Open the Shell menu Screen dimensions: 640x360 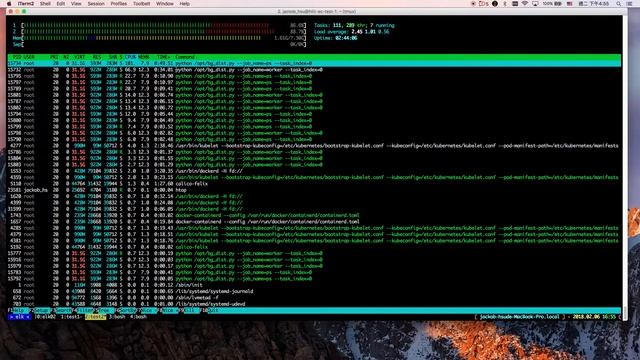click(x=45, y=4)
